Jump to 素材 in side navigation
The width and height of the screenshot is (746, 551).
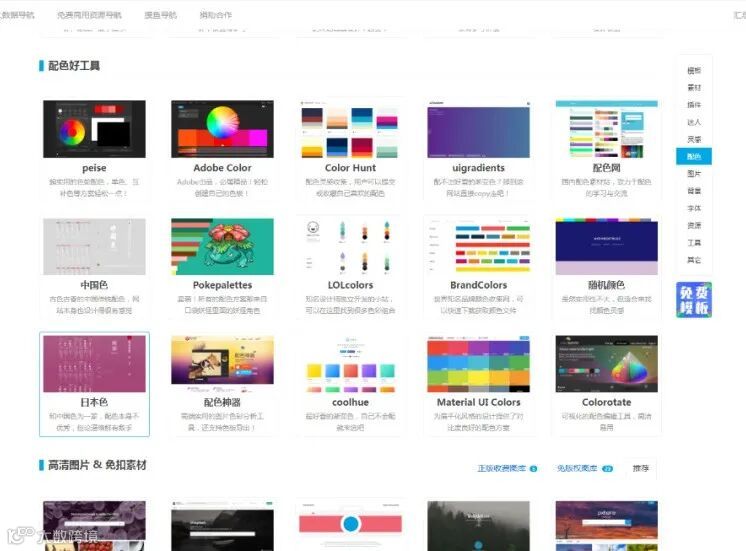tap(694, 88)
